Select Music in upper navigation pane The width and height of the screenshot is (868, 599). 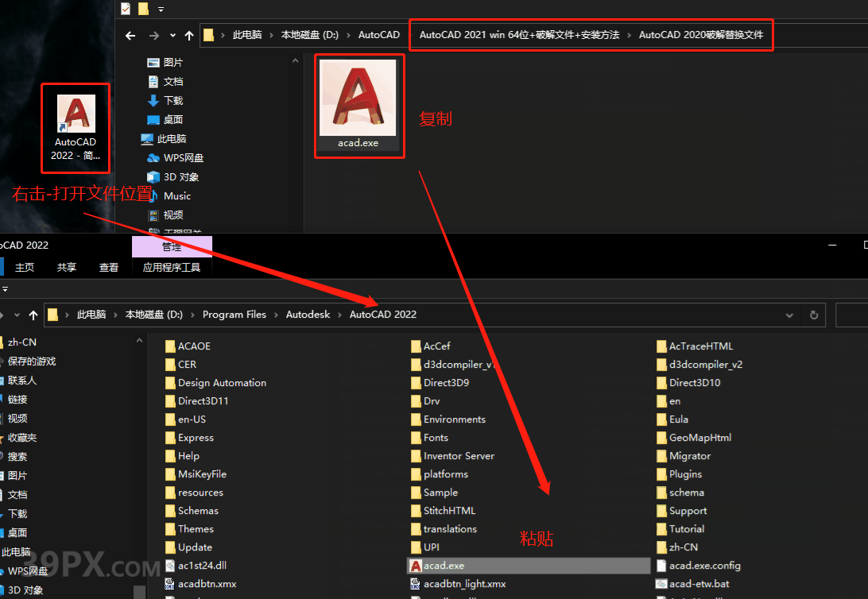(169, 195)
